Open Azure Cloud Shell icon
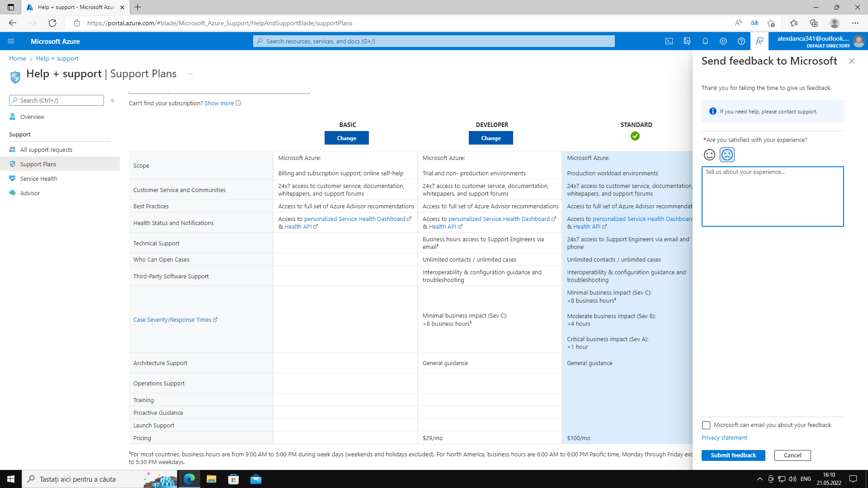Viewport: 868px width, 488px height. 669,41
